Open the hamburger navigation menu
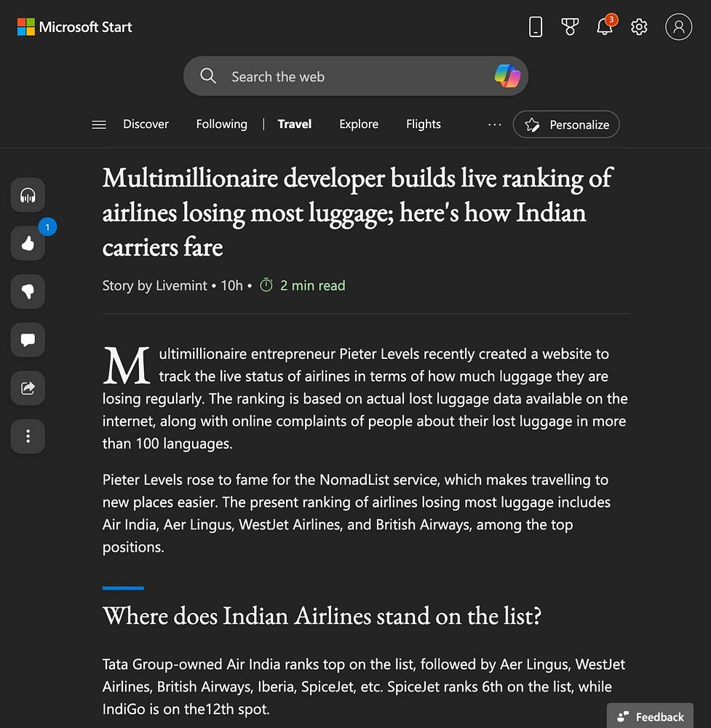Viewport: 711px width, 728px height. [99, 124]
